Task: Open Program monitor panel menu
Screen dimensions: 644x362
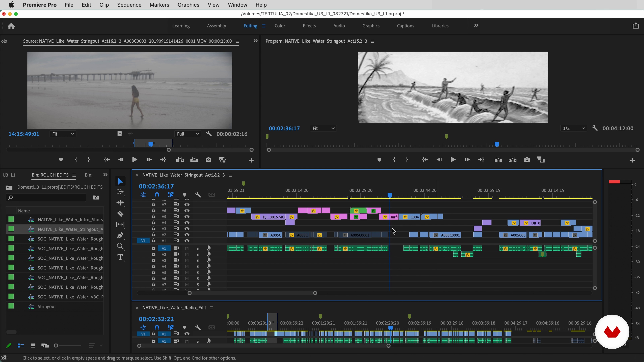Action: coord(372,41)
